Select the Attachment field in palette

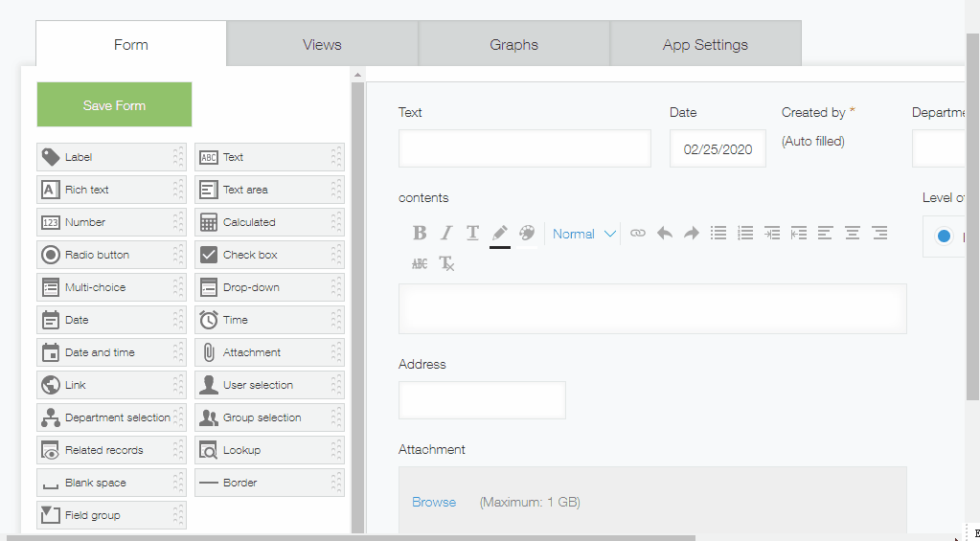(269, 352)
